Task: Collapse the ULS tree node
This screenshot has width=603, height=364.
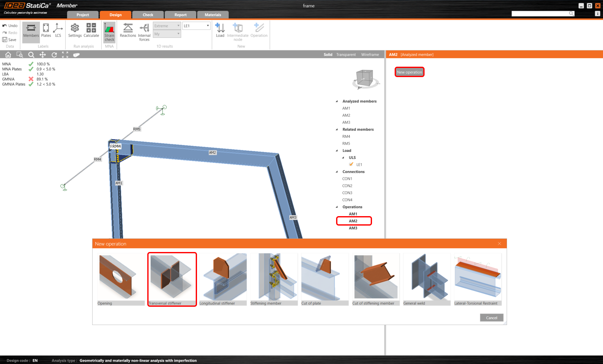Action: [343, 158]
